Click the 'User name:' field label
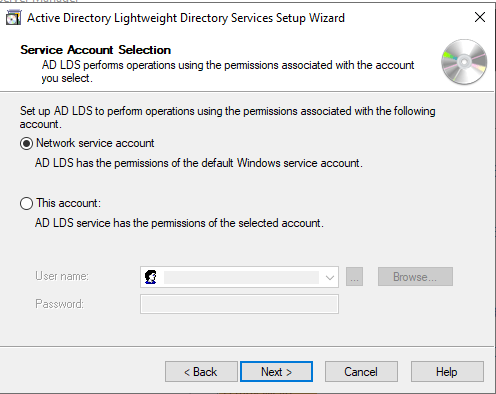Screen dimensions: 496x394 pos(62,276)
